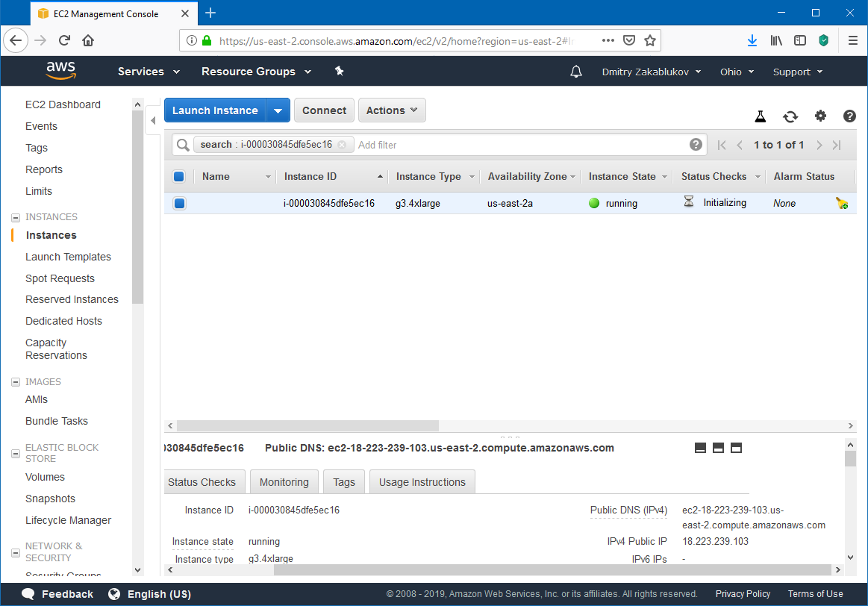Open the experiments flask icon
This screenshot has width=868, height=606.
(x=761, y=116)
